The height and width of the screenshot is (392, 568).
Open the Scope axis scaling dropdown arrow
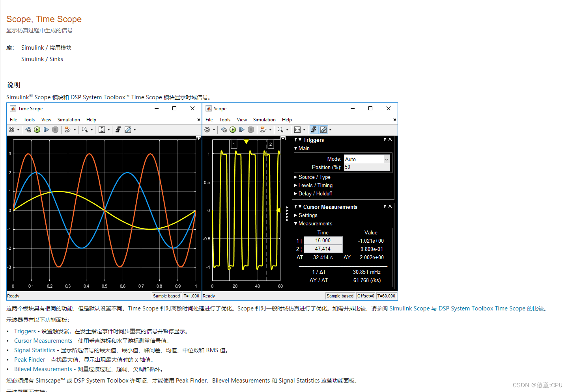(304, 130)
